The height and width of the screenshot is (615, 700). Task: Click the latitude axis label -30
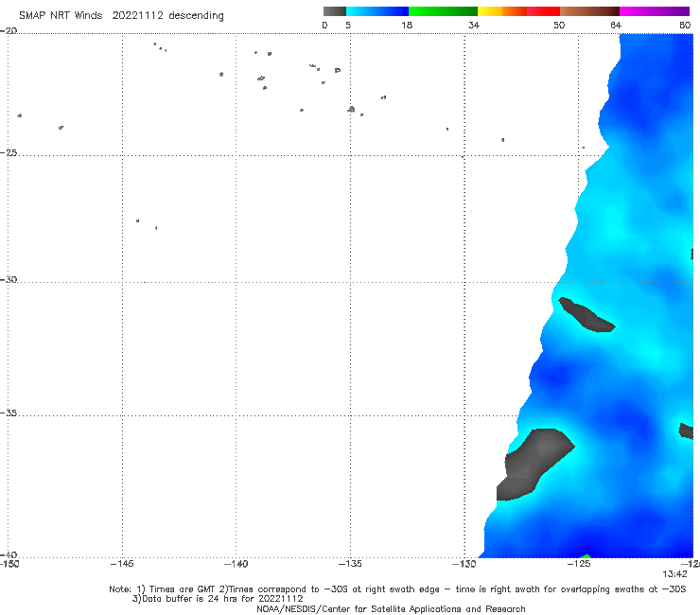(9, 279)
